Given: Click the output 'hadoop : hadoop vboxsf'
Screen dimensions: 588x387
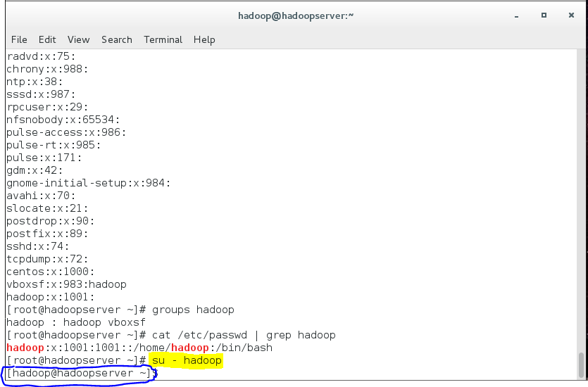Looking at the screenshot, I should tap(76, 322).
